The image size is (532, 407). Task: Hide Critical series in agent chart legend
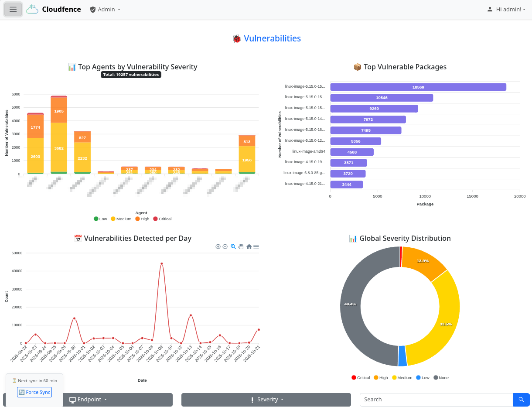coord(162,219)
